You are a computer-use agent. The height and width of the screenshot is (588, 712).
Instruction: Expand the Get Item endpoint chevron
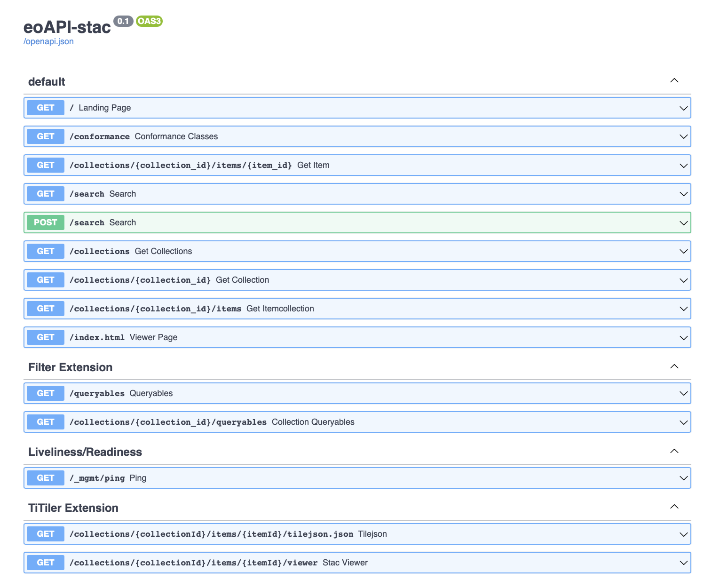point(683,166)
